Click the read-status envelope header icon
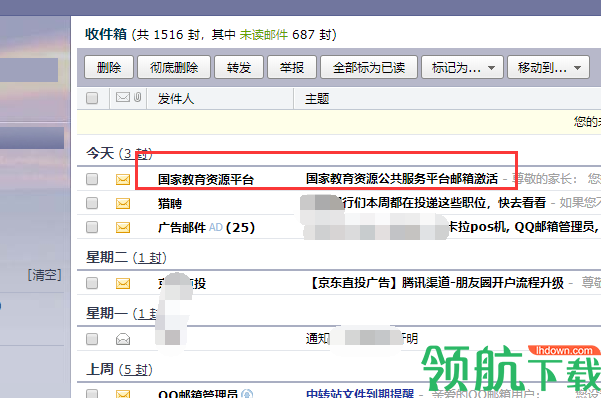 tap(123, 97)
